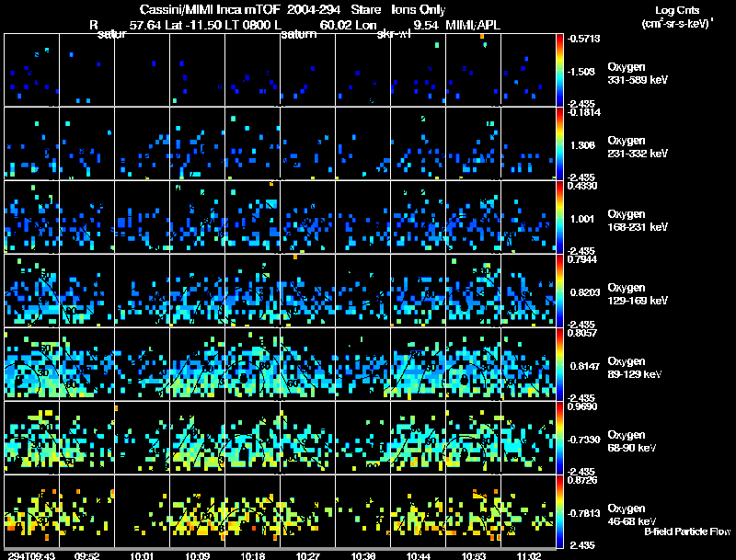This screenshot has width=736, height=560.
Task: Click the 'Stare' mode label in title
Action: [366, 9]
